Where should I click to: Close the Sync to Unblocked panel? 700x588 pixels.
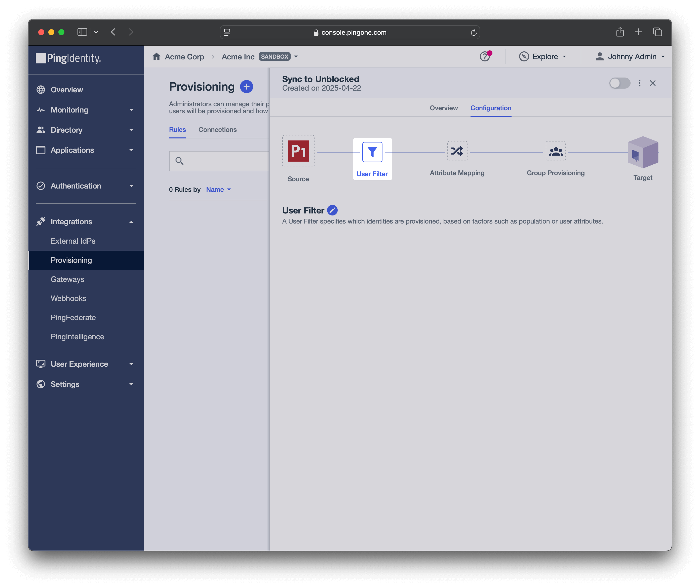click(x=652, y=83)
